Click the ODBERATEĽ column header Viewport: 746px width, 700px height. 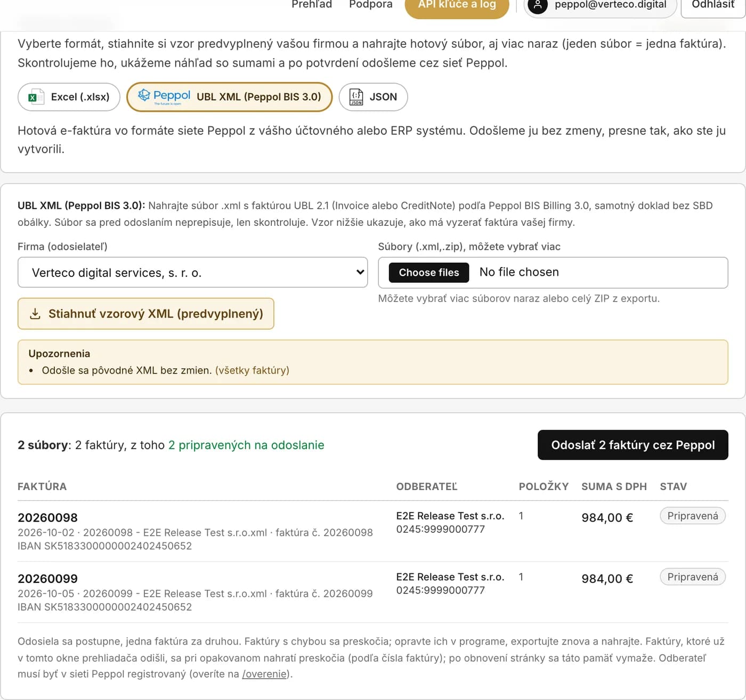[x=427, y=486]
